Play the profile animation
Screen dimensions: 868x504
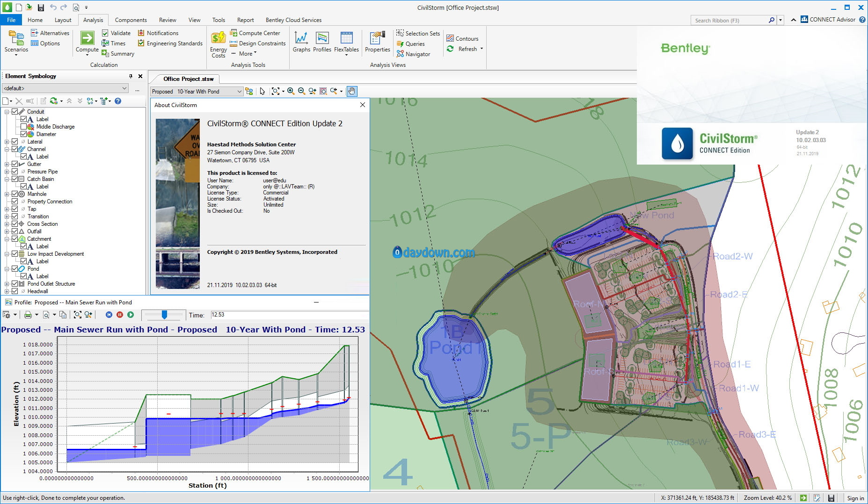coord(131,315)
